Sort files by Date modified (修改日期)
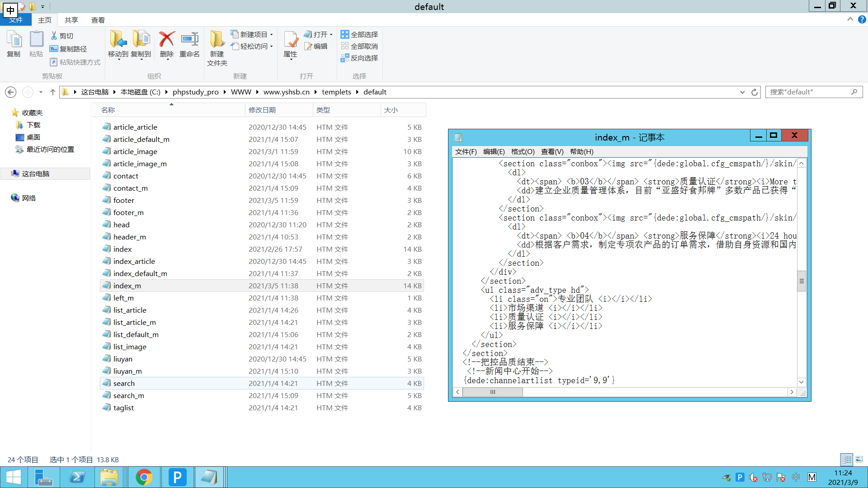 click(279, 110)
